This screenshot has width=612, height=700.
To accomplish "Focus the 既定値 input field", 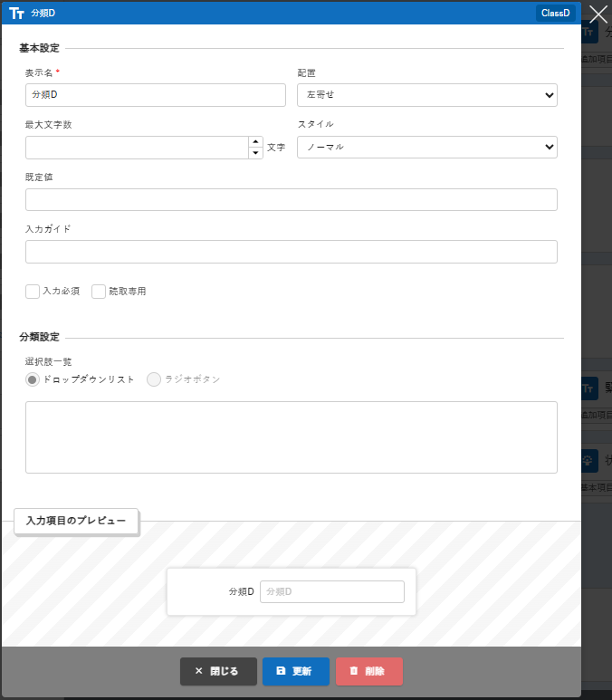I will pos(291,200).
